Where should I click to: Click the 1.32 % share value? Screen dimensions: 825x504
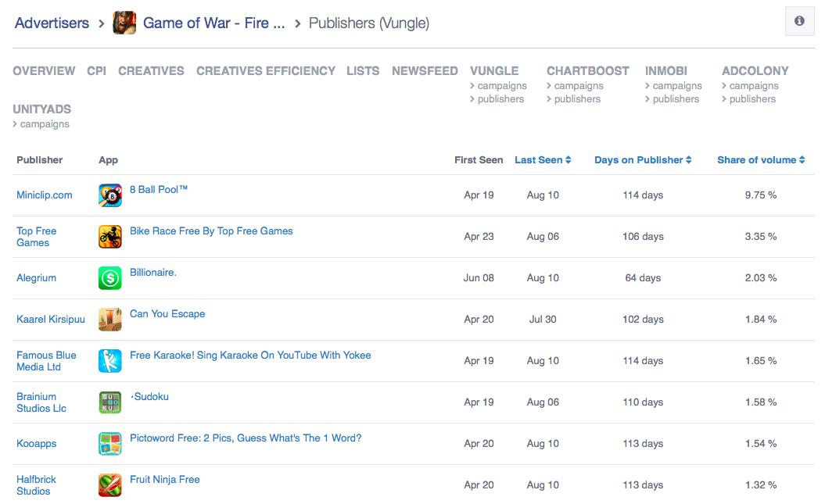[761, 485]
